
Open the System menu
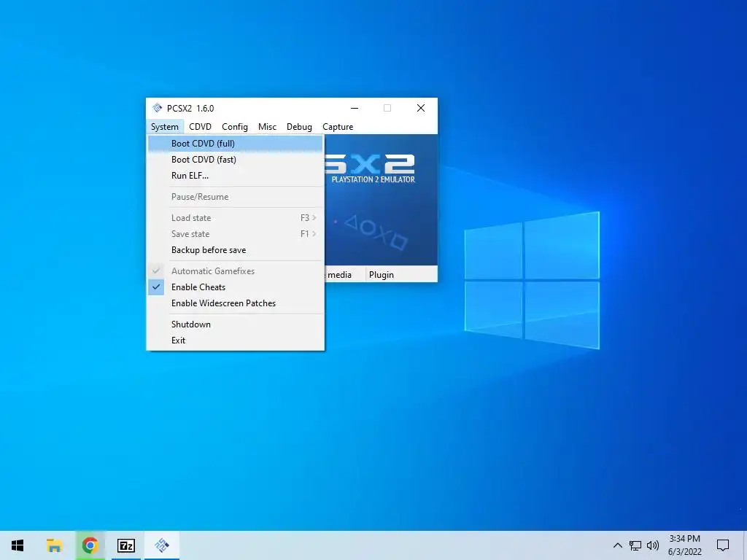tap(164, 127)
